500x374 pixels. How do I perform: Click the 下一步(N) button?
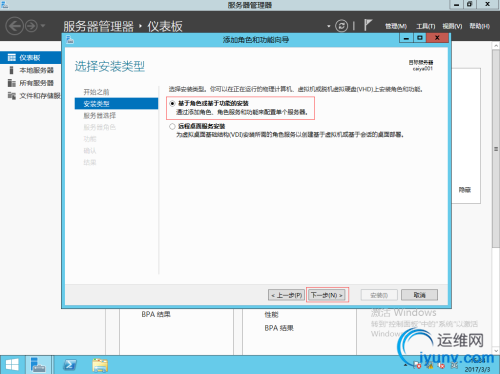tap(327, 295)
